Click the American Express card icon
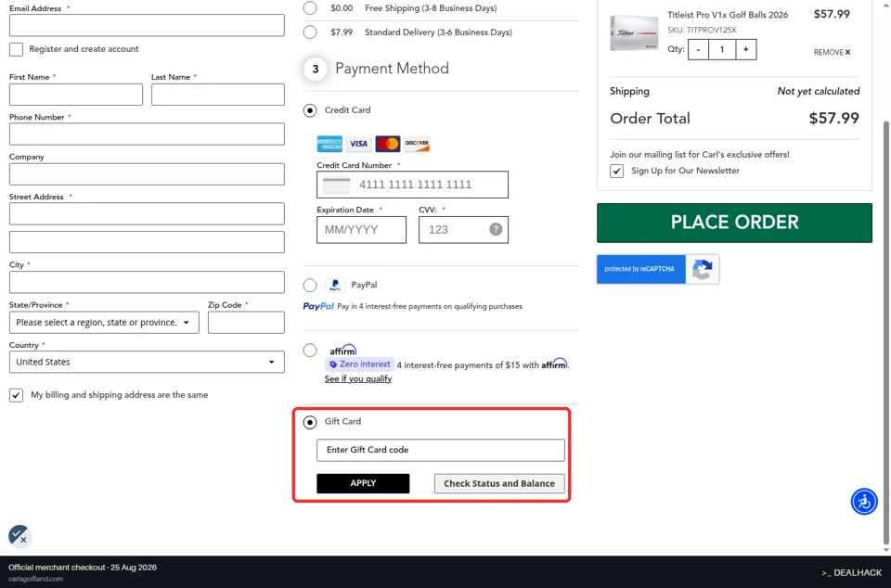Viewport: 891px width, 588px height. pos(329,144)
